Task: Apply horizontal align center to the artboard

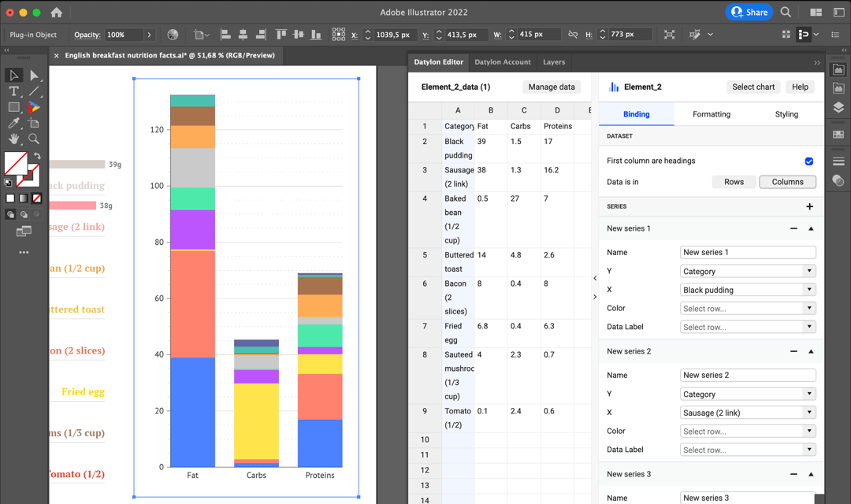Action: point(242,34)
